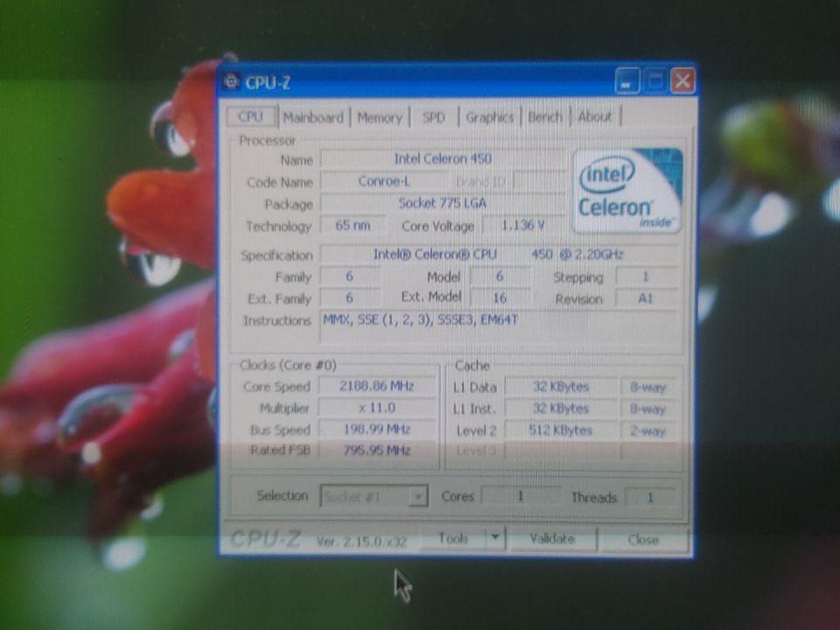This screenshot has width=840, height=630.
Task: Click the Tools button
Action: 453,537
